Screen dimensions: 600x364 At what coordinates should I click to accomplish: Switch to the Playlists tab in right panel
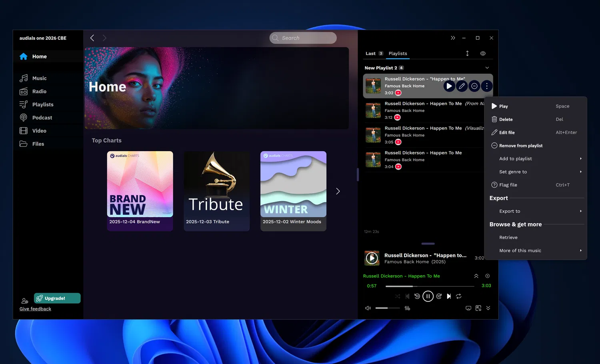click(x=398, y=54)
